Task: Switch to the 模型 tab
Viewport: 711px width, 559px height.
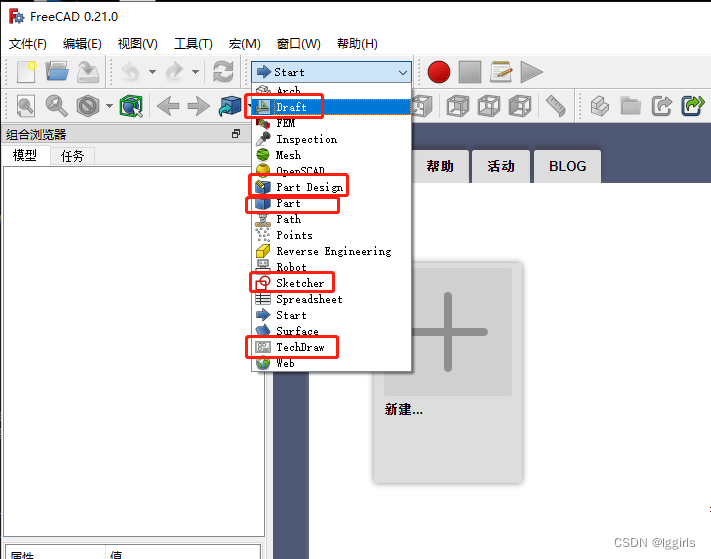Action: (25, 156)
